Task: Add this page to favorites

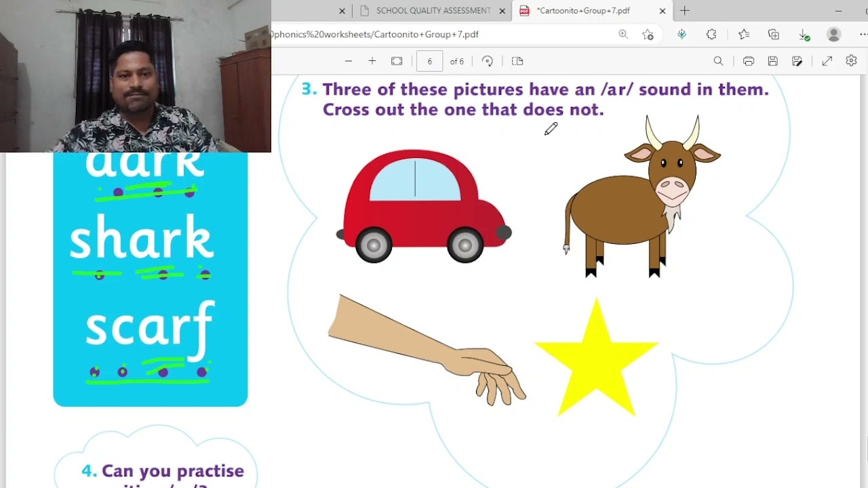Action: coord(648,34)
